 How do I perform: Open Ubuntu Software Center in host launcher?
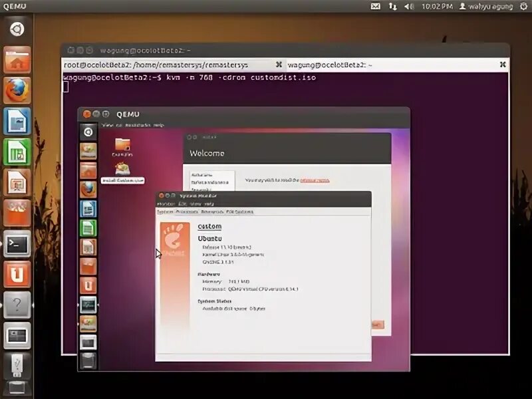(x=17, y=213)
